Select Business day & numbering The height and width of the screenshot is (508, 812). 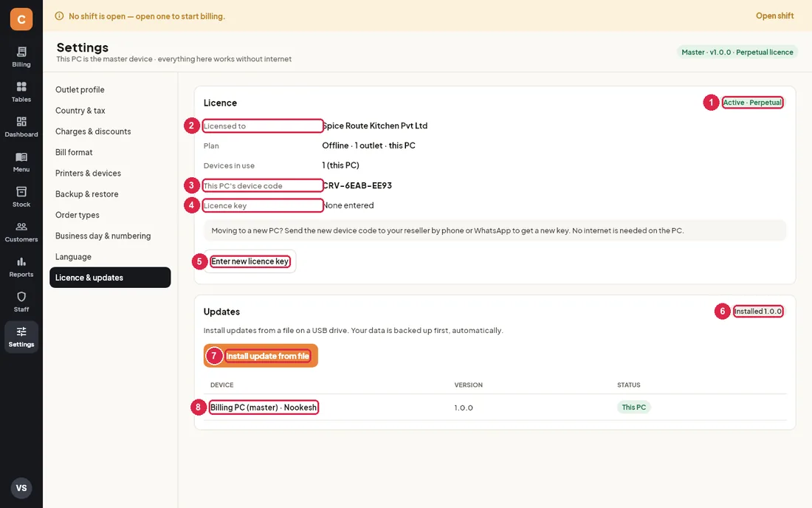[x=110, y=236]
